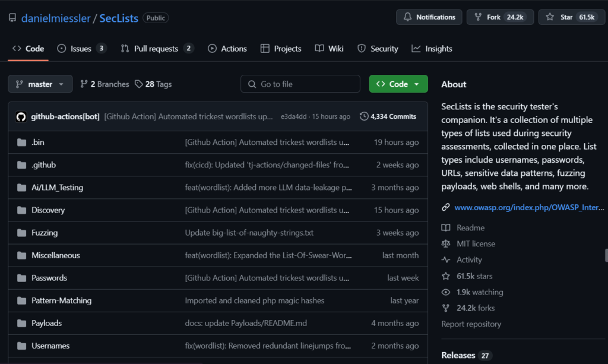Open the Releases 27 section link

(x=467, y=355)
